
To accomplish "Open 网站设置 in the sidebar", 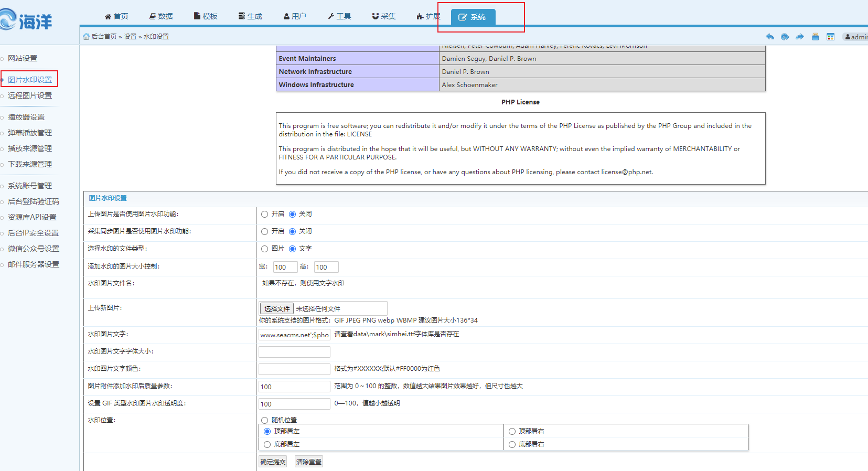I will click(x=23, y=58).
